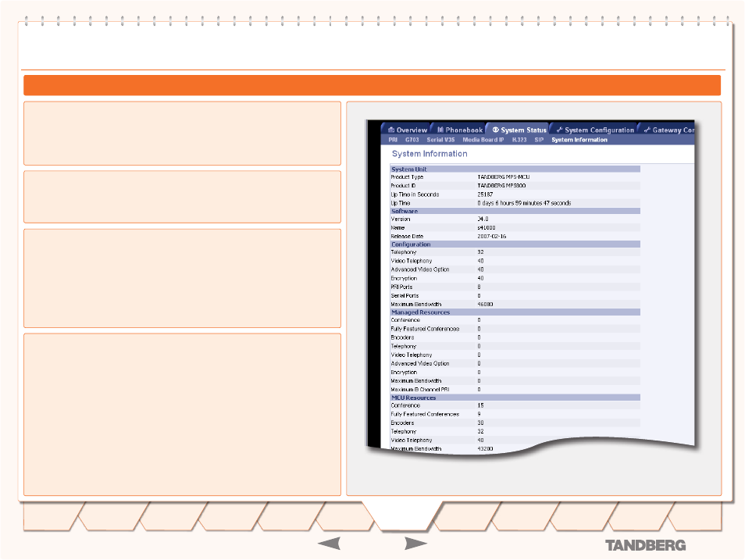Click the Fully Featured Conferences value 9

pyautogui.click(x=479, y=414)
